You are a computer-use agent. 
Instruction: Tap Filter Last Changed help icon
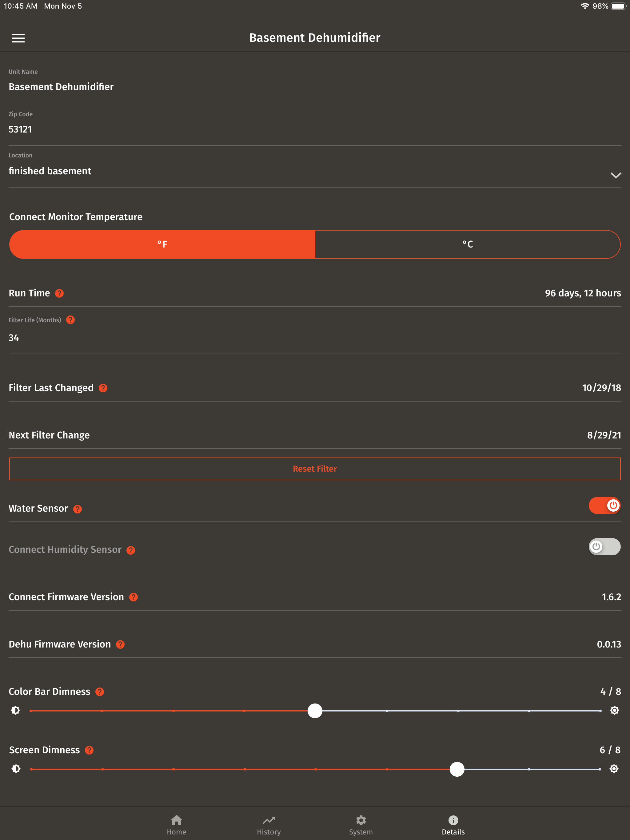[x=103, y=388]
